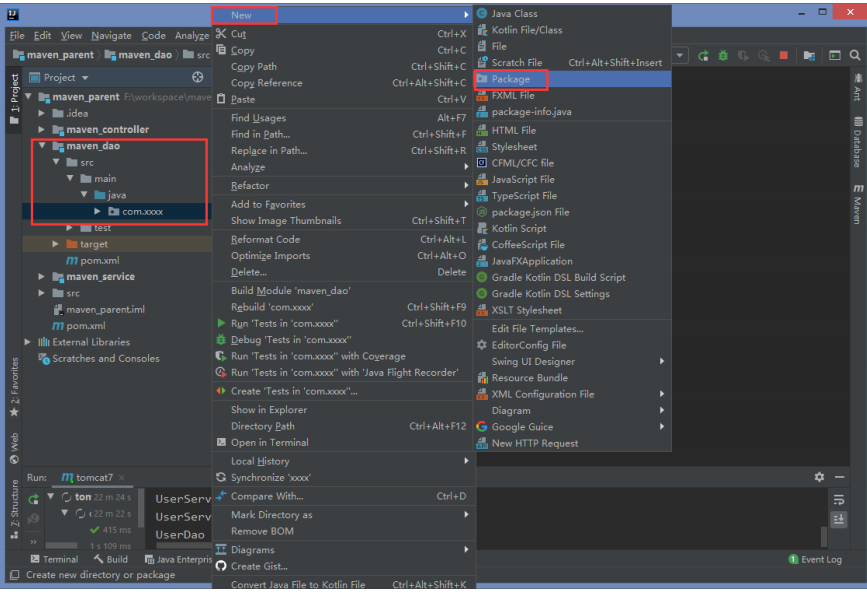Screen dimensions: 867x601
Task: Open the Web side tab
Action: point(14,448)
